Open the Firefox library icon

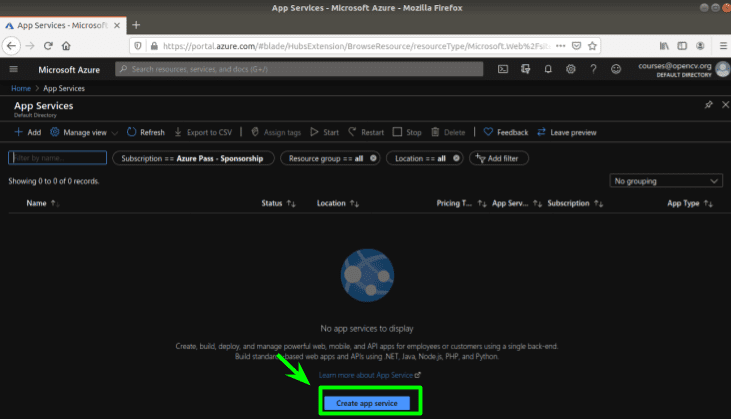click(664, 46)
